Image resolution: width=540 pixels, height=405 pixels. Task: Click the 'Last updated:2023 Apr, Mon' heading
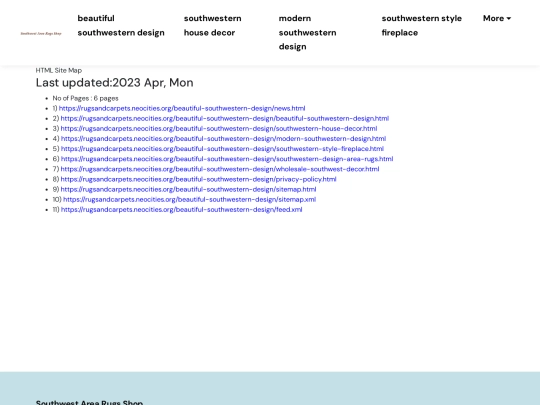tap(115, 83)
